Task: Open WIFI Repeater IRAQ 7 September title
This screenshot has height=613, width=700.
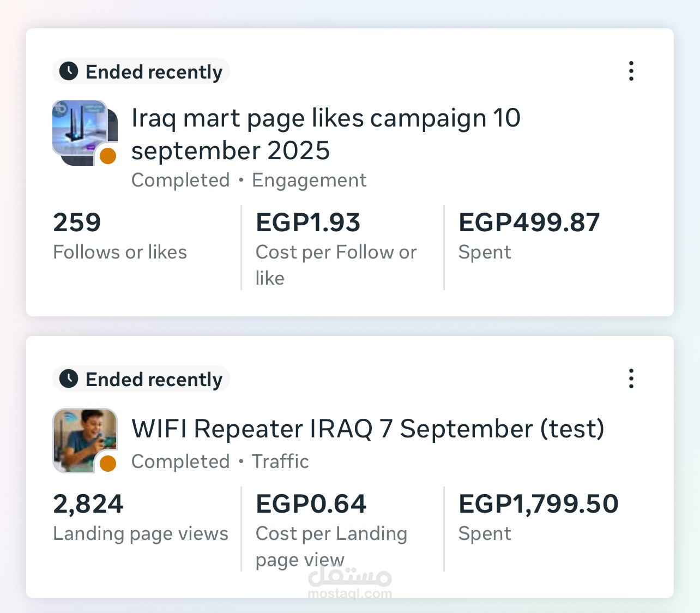Action: pos(368,429)
